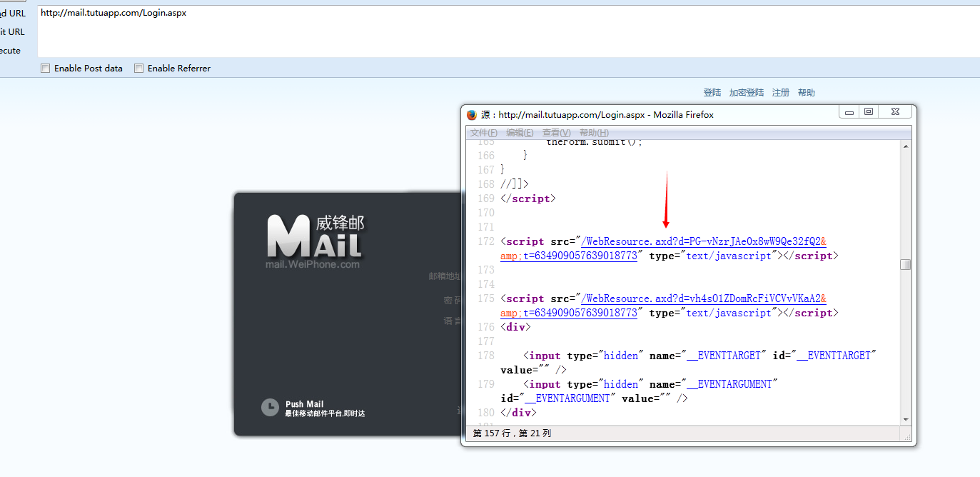980x477 pixels.
Task: Select the mail.WeiPhone.com text under the logo
Action: pos(313,264)
